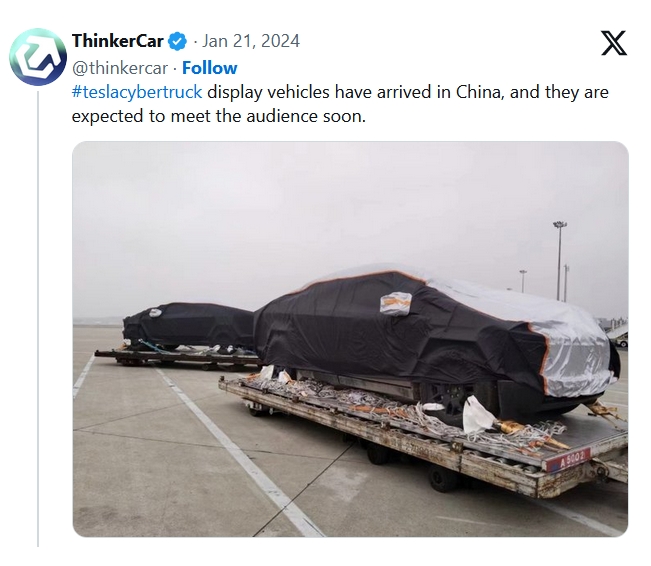
Task: Click the blue verified checkmark badge
Action: click(177, 41)
